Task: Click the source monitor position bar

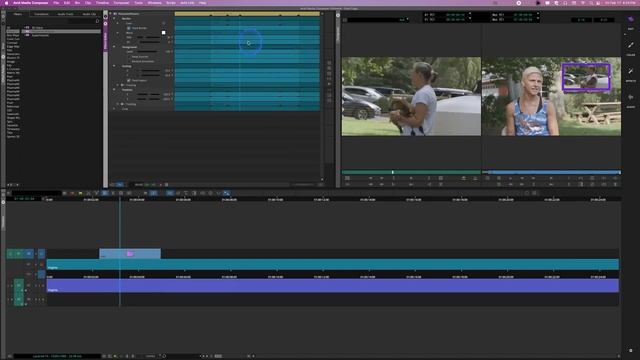Action: click(x=411, y=172)
